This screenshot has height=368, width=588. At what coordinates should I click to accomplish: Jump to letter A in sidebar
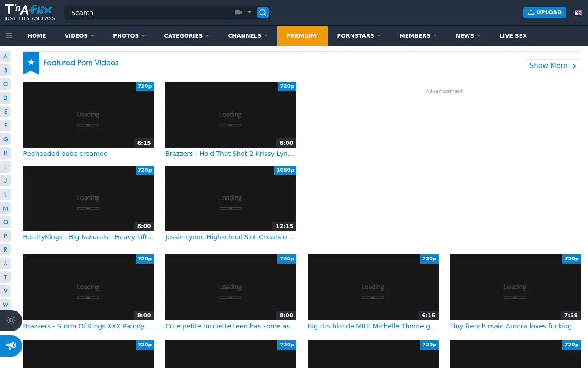[x=6, y=57]
